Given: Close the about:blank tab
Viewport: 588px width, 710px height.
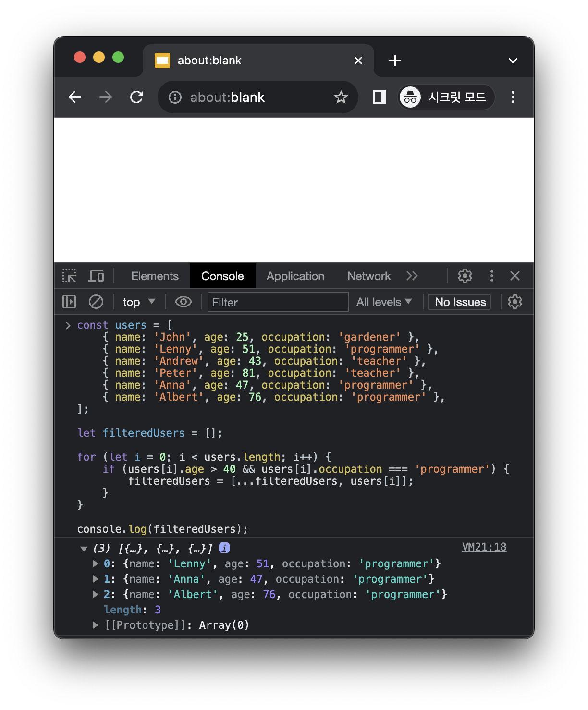Looking at the screenshot, I should coord(358,61).
